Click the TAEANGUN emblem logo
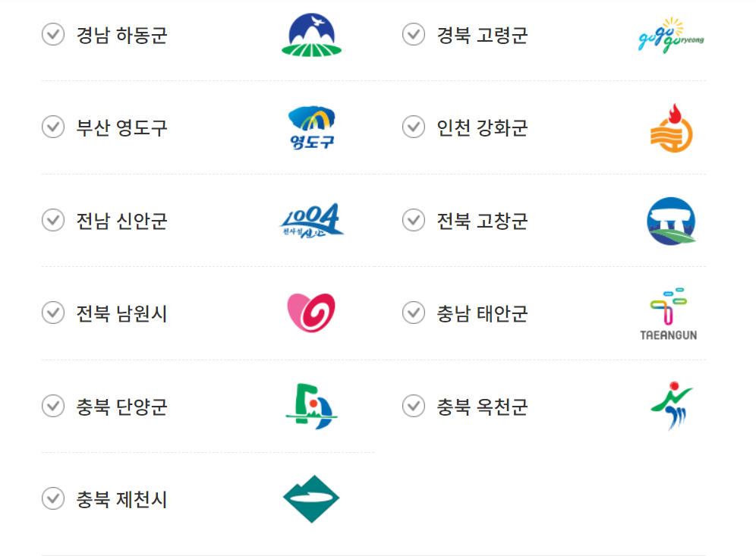Viewport: 756px width, 556px height. tap(669, 313)
